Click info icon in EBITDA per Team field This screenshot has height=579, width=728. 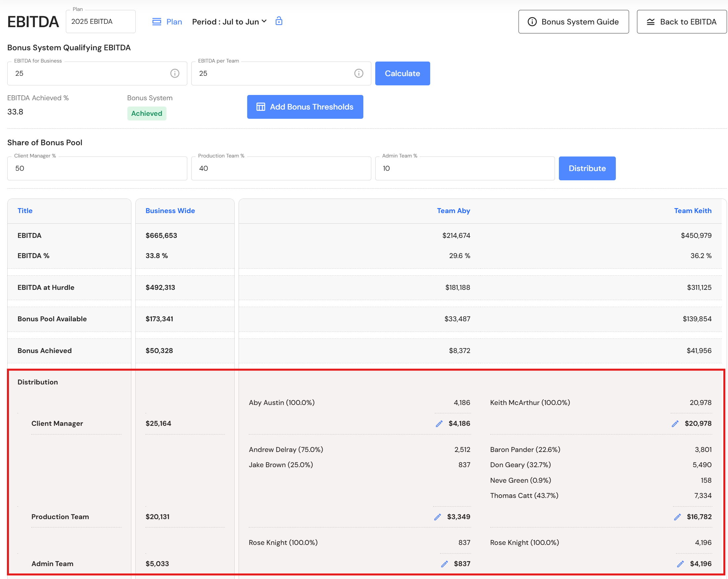pos(359,73)
